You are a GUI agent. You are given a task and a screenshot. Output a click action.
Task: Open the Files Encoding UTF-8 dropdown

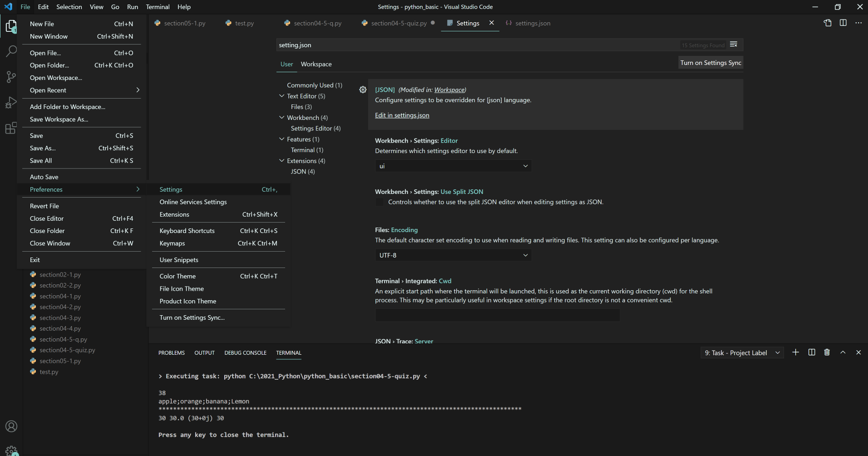coord(453,255)
